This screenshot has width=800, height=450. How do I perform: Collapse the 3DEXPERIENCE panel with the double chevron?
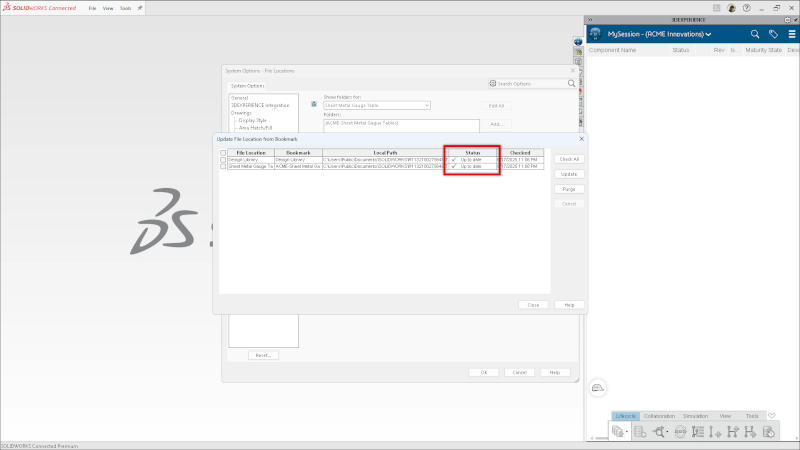(x=590, y=20)
